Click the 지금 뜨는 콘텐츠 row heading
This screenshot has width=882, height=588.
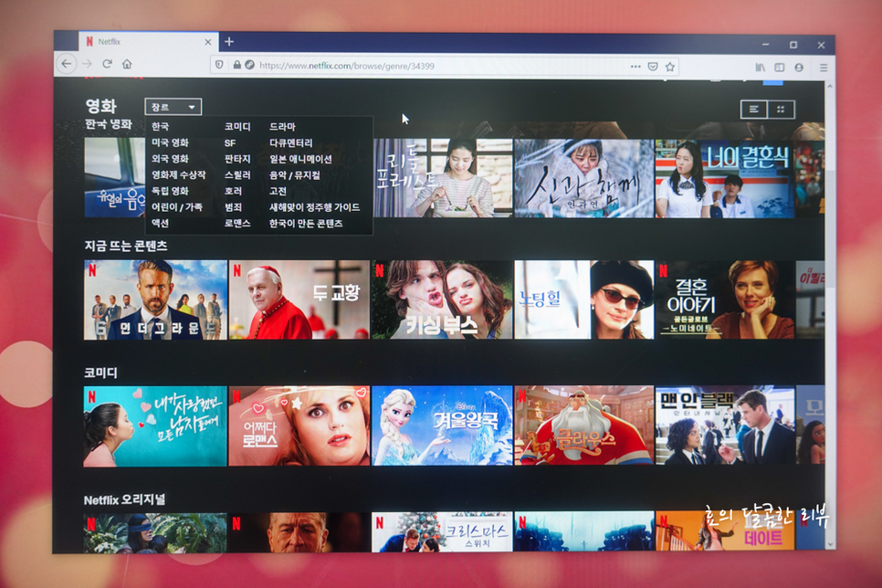tap(125, 246)
